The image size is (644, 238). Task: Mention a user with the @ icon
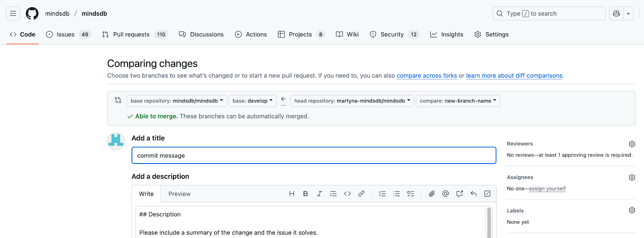[446, 194]
